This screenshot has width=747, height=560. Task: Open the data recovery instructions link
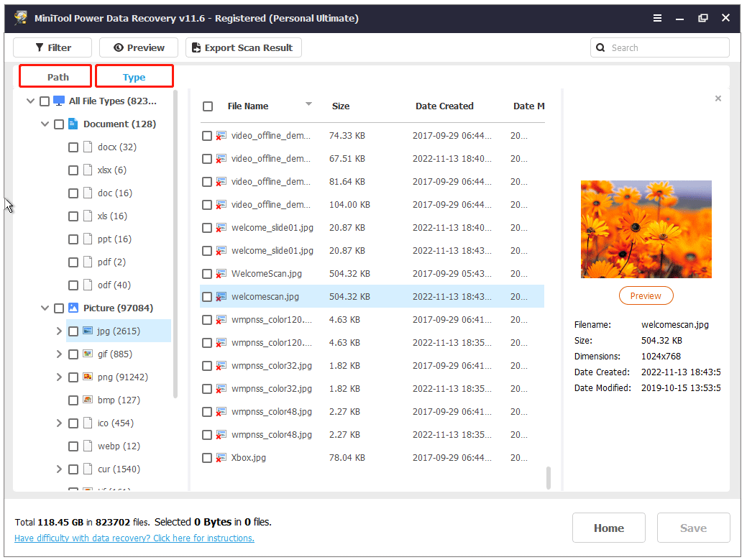[x=134, y=538]
